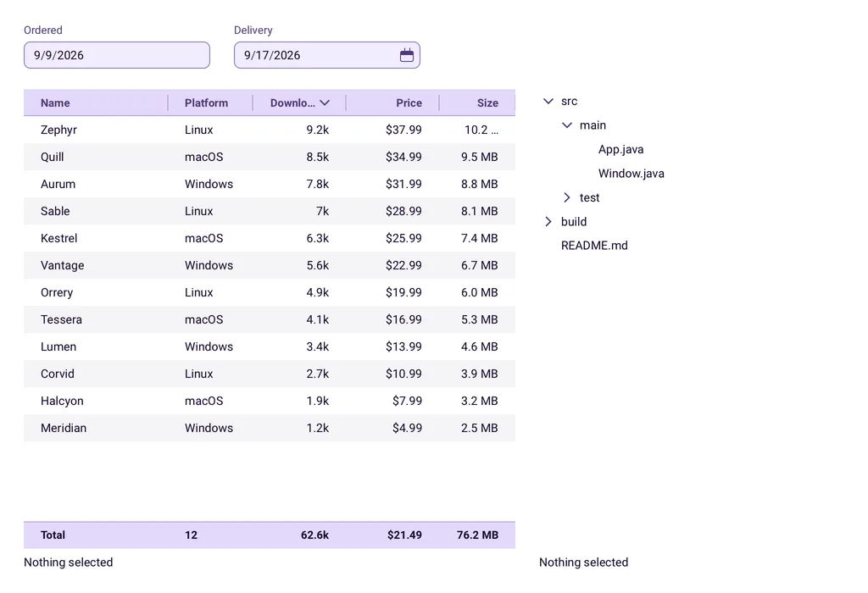Click the 8.5k downloads cell

pyautogui.click(x=318, y=157)
